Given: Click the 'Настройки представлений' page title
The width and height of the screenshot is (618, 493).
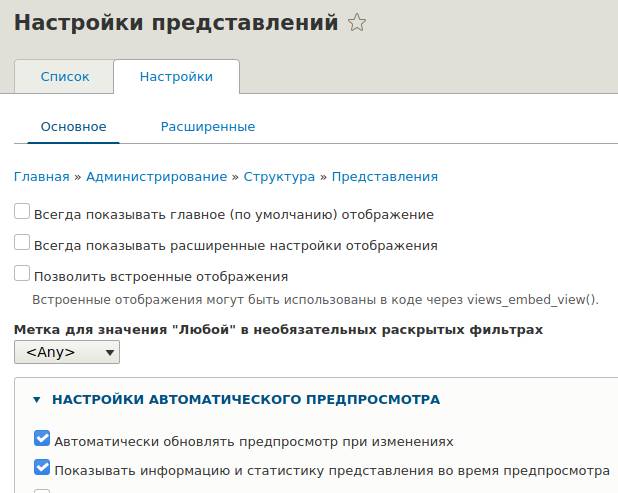Looking at the screenshot, I should [x=176, y=22].
